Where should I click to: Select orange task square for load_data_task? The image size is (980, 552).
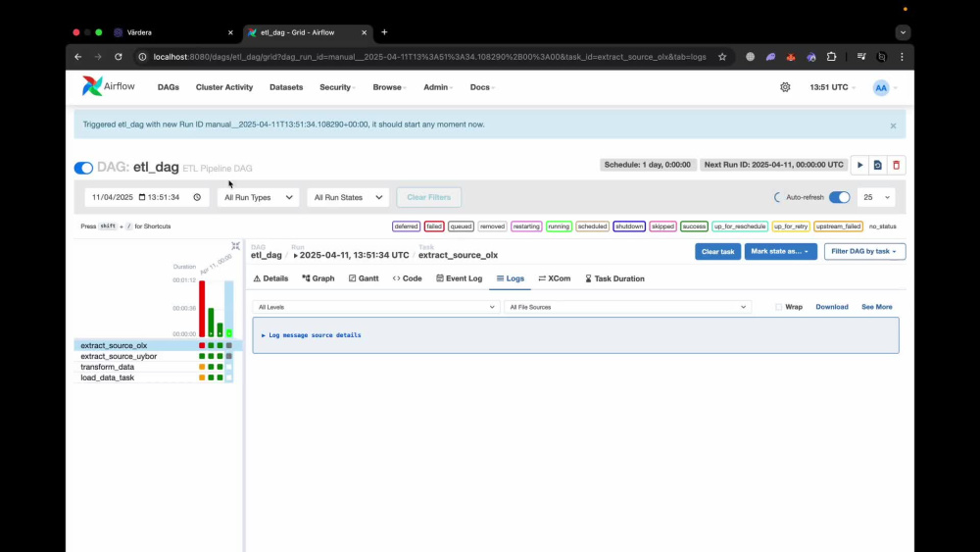tap(202, 377)
